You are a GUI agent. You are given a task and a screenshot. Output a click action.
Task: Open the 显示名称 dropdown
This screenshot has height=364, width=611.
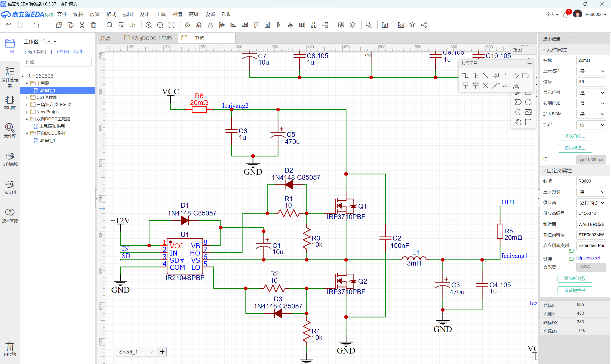(591, 71)
